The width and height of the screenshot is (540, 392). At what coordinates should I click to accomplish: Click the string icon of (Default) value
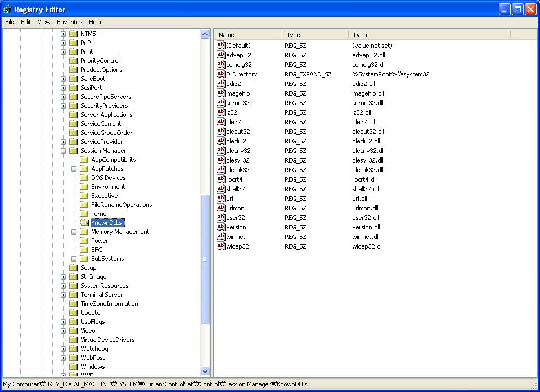[220, 45]
